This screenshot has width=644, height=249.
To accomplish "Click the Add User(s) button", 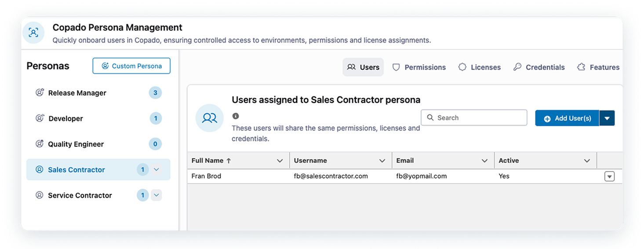I will pos(567,118).
